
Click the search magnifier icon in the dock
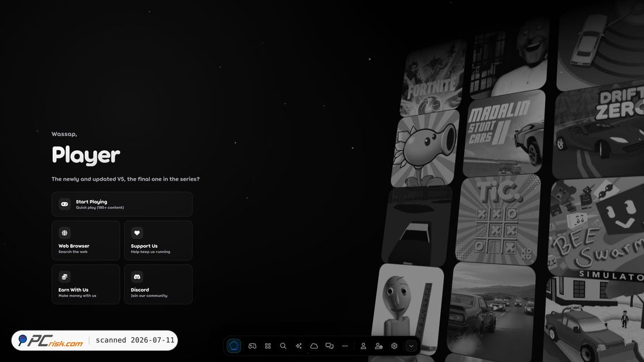[283, 346]
